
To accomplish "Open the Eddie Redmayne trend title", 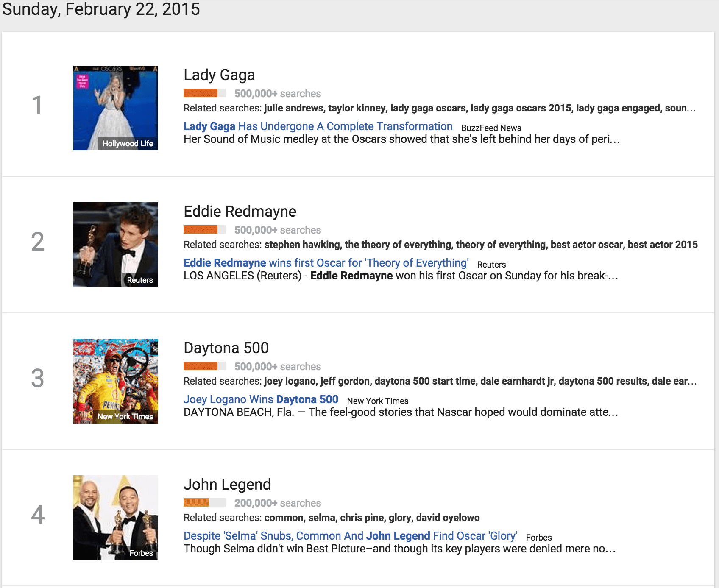I will pos(240,211).
